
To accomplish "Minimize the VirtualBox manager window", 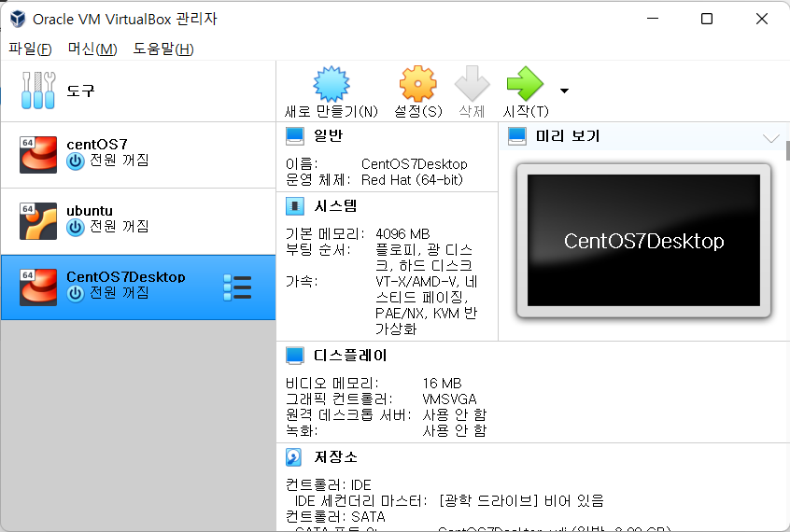I will [x=653, y=19].
